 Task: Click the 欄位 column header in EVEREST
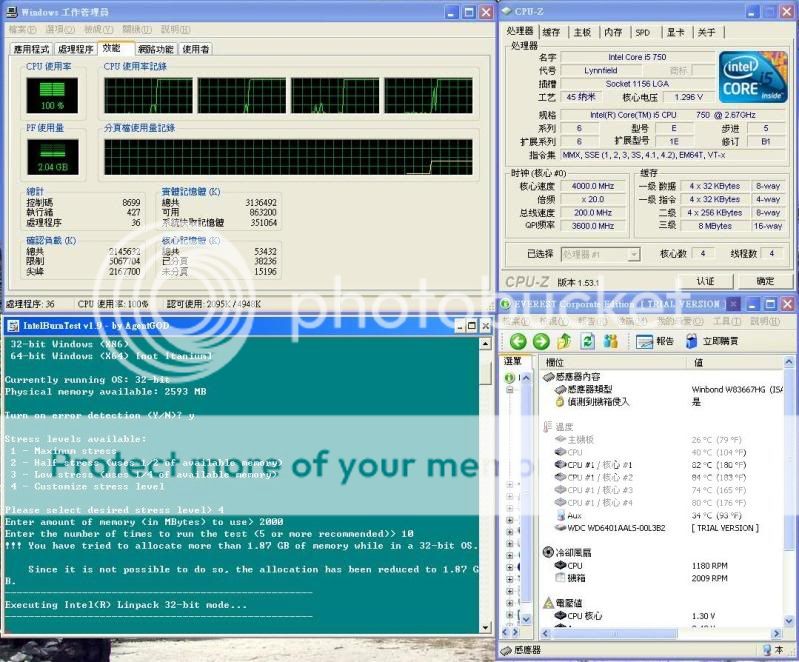555,361
